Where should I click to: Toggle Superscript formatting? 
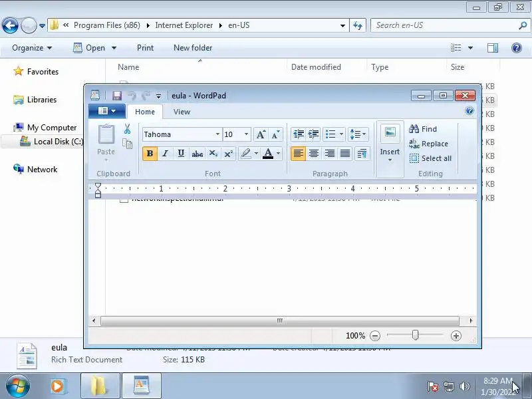[228, 154]
